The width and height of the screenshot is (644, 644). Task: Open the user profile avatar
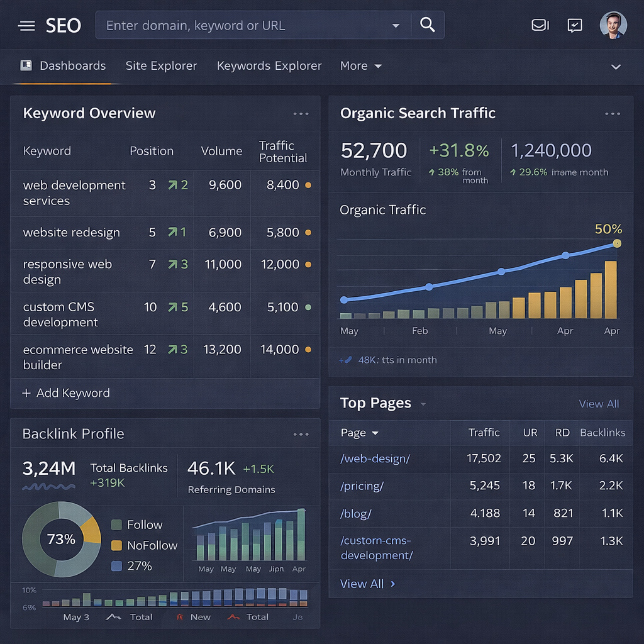pyautogui.click(x=613, y=25)
